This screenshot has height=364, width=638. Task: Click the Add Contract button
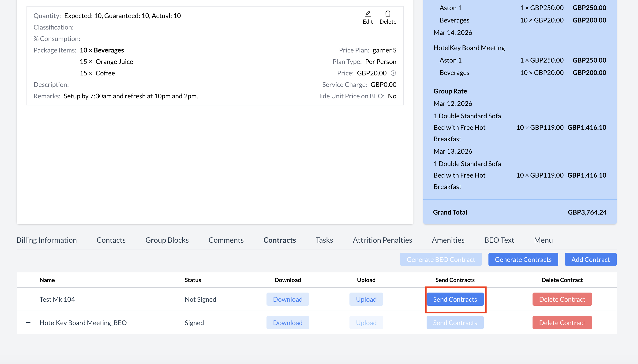pos(590,260)
